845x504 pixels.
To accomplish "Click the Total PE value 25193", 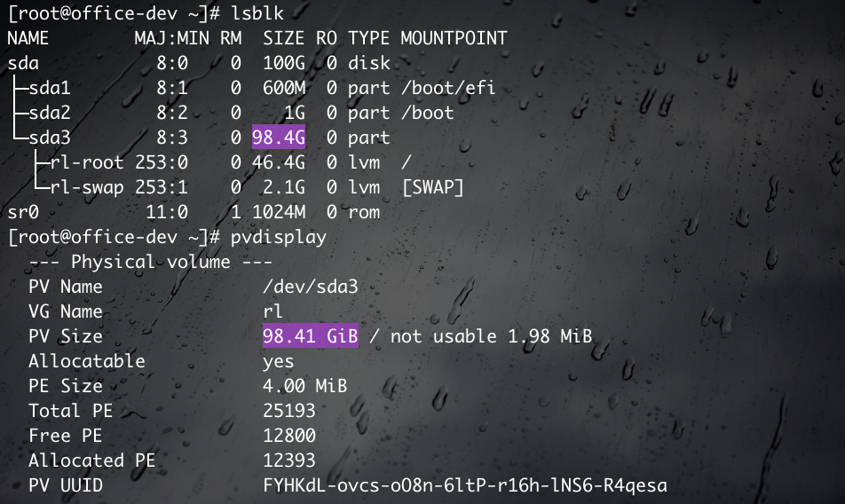I will click(x=289, y=411).
